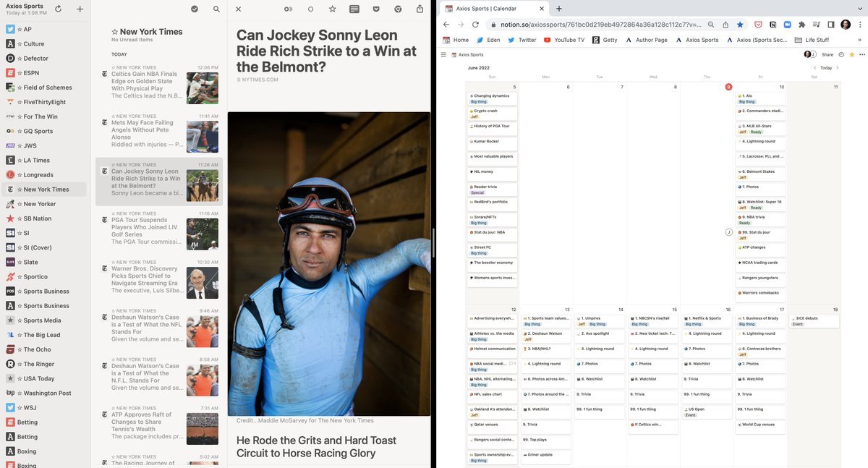The height and width of the screenshot is (468, 868).
Task: Click the Today button in calendar
Action: pos(825,68)
